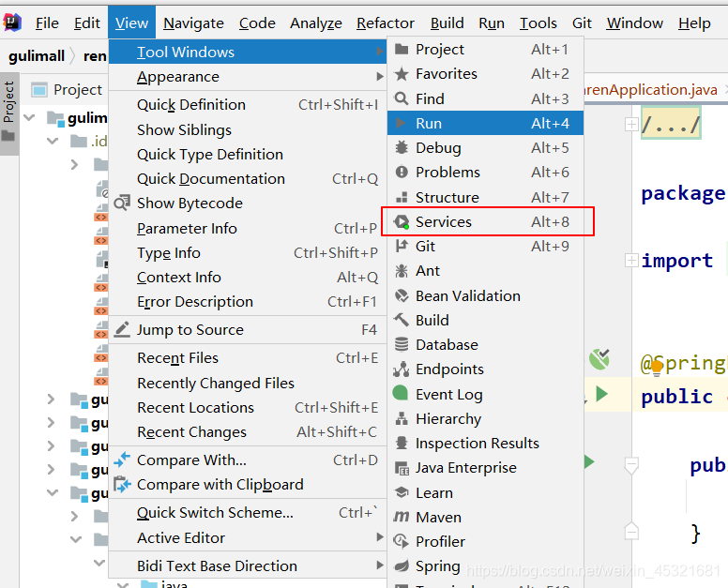Click the IntelliJ IDEA logo icon
The image size is (728, 588).
(x=12, y=23)
